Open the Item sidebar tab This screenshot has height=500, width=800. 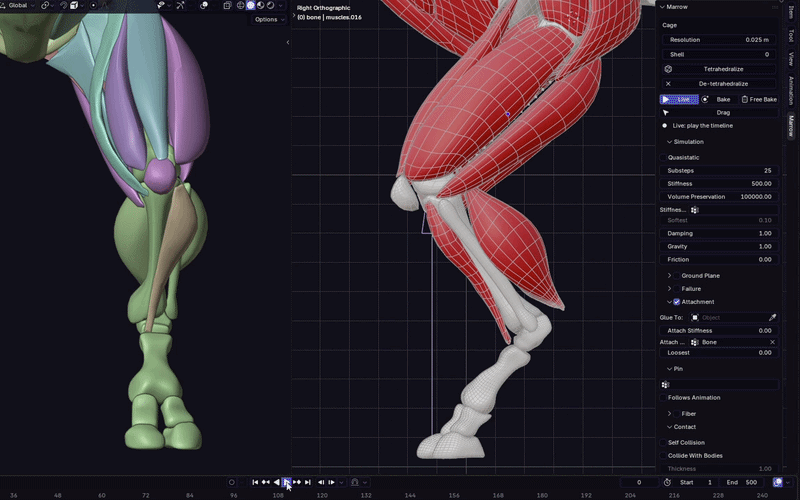coord(791,12)
